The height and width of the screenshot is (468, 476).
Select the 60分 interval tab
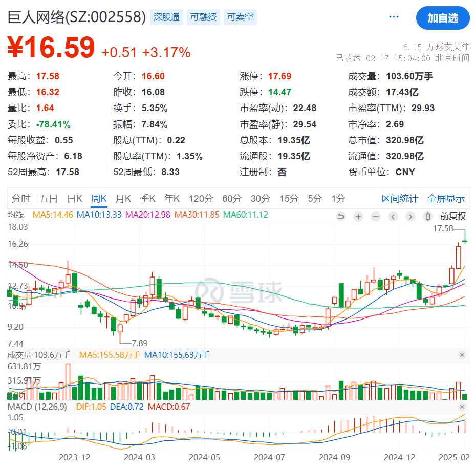pyautogui.click(x=231, y=199)
